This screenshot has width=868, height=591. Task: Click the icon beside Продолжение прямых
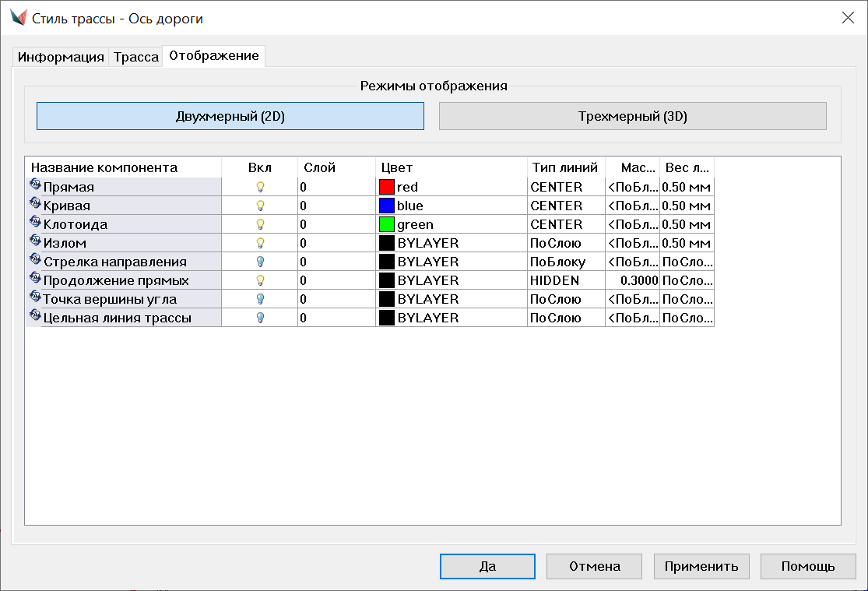(35, 280)
